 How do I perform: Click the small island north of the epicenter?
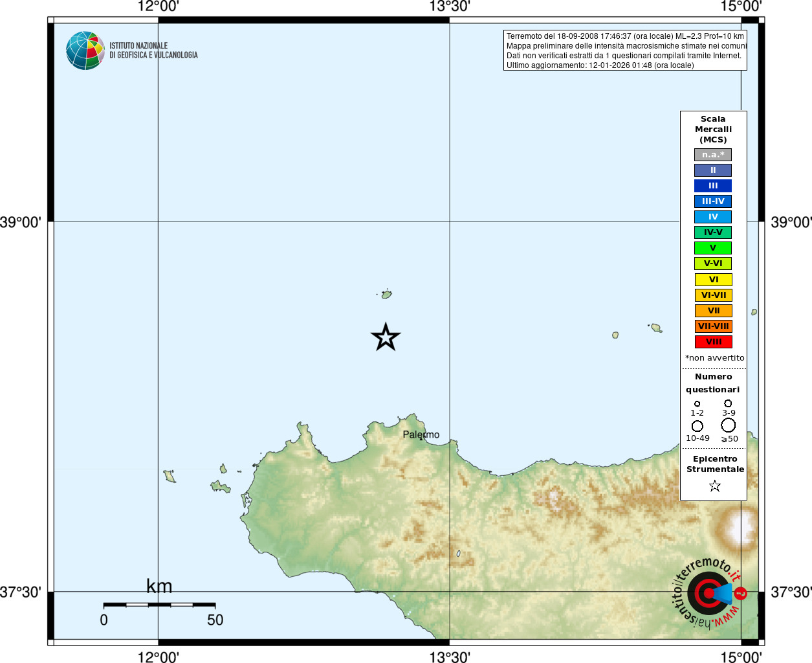coord(386,295)
